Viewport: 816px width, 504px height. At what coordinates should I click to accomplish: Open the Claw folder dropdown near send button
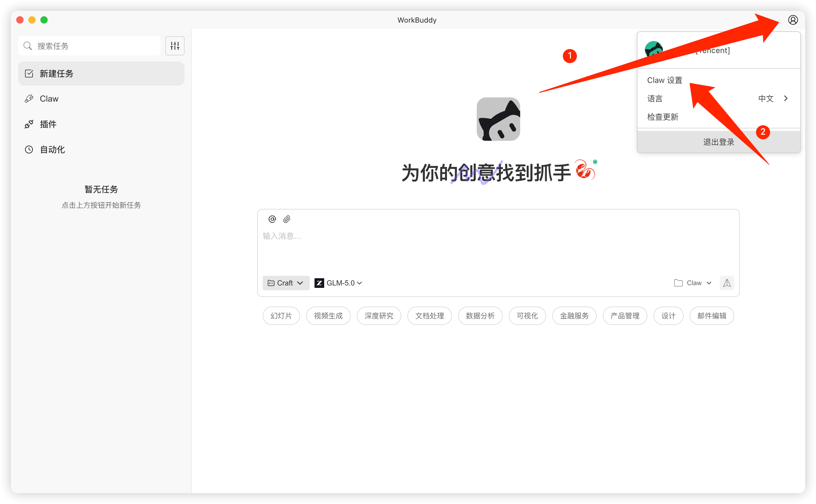pos(693,283)
